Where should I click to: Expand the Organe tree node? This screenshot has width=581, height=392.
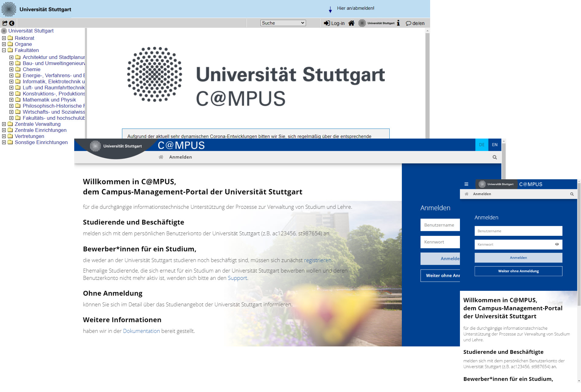[x=4, y=44]
